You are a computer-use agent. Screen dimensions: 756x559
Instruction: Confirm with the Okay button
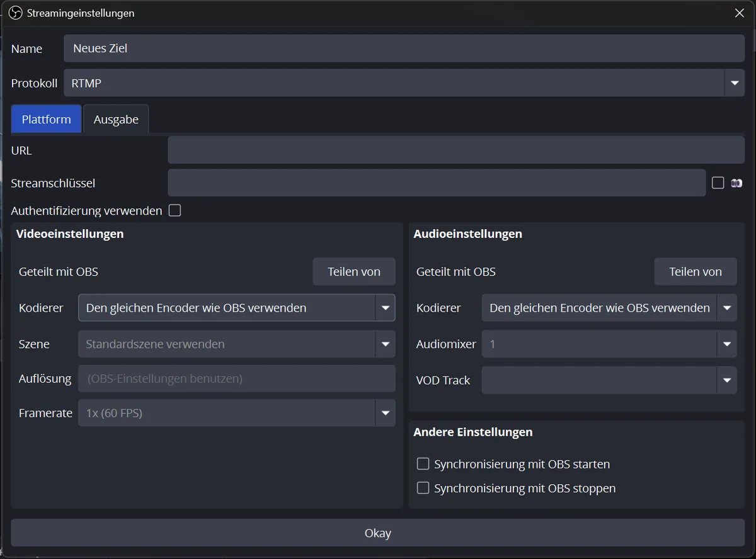pyautogui.click(x=378, y=533)
